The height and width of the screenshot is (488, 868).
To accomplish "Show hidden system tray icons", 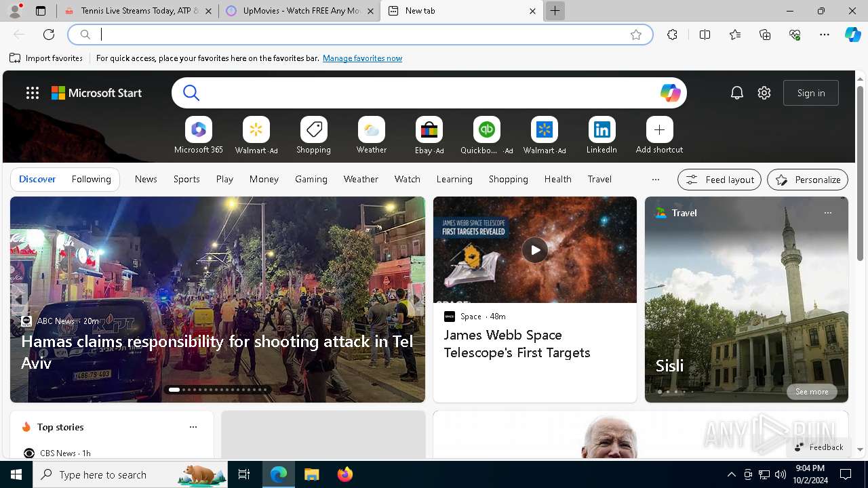I will [x=731, y=474].
